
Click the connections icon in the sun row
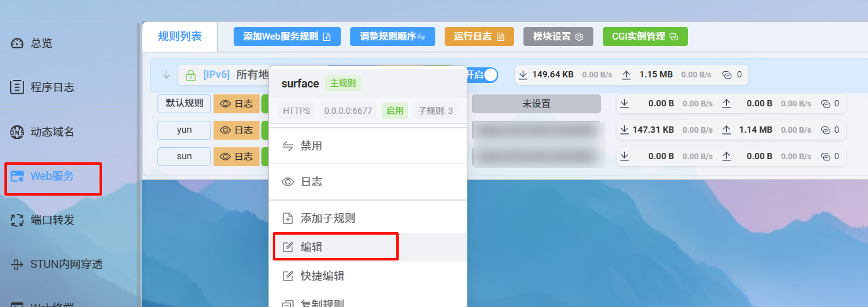(826, 156)
